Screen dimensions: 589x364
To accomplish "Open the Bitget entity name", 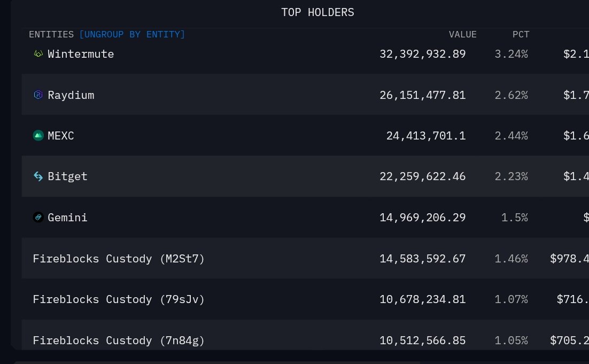I will click(68, 176).
